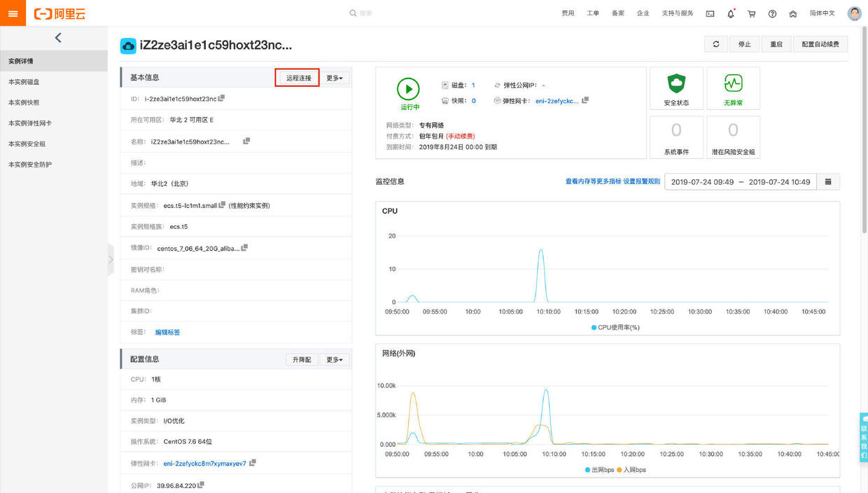Select 本实例安全防护 in sidebar

click(54, 165)
